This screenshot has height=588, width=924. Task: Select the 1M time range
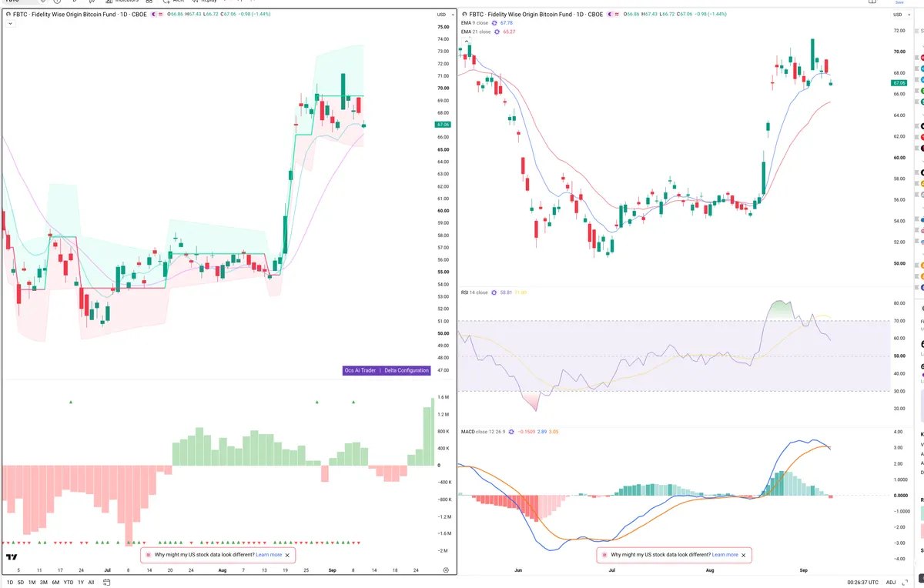click(x=32, y=583)
